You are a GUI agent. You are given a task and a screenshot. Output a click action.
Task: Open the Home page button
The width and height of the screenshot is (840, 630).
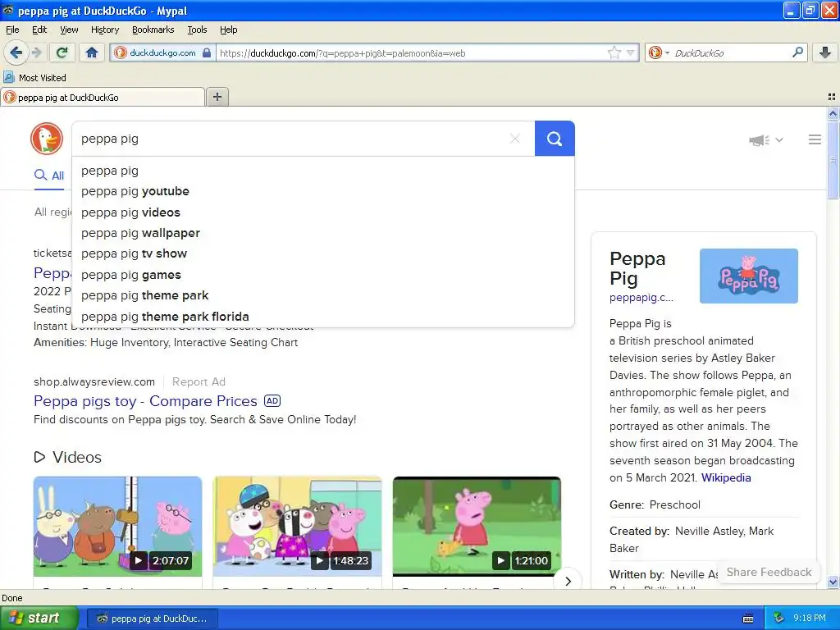pyautogui.click(x=92, y=52)
